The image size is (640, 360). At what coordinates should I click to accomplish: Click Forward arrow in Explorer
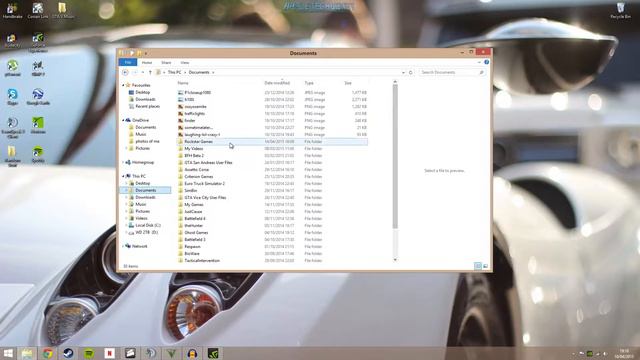135,72
